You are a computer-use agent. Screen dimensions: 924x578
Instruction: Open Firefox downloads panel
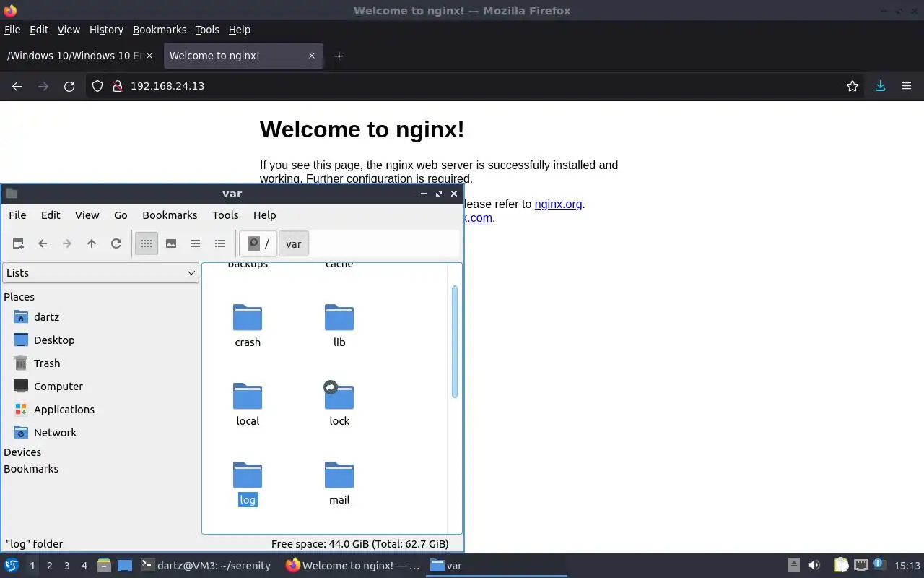(x=880, y=86)
